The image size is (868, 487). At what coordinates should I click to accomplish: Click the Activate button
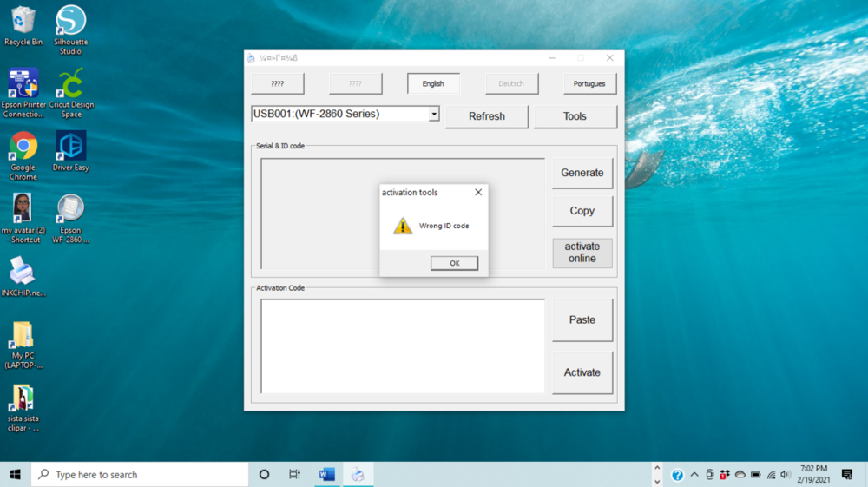point(582,372)
